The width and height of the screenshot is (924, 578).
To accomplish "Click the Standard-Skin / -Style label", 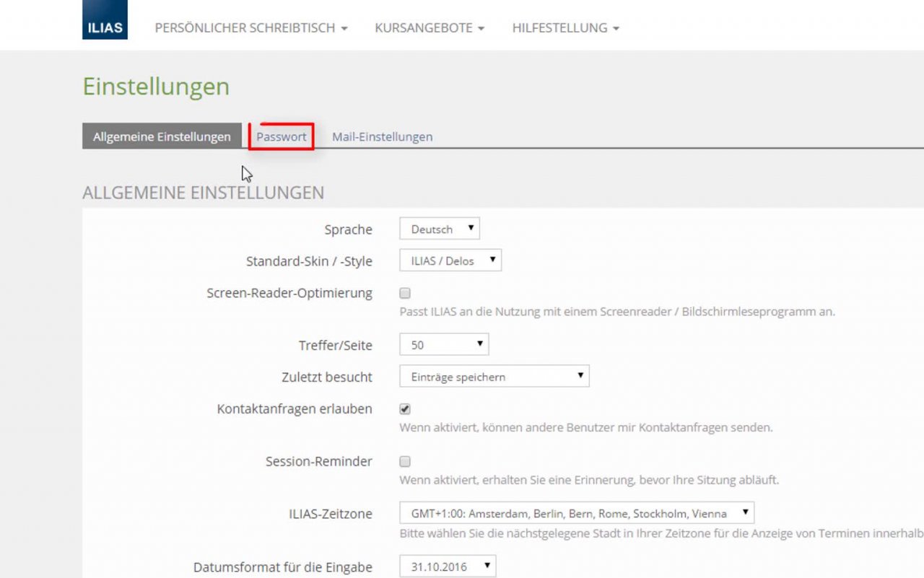I will (309, 261).
